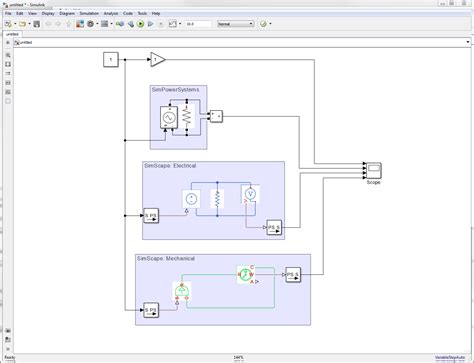Click the Up to Parent arrow icon

click(x=69, y=24)
